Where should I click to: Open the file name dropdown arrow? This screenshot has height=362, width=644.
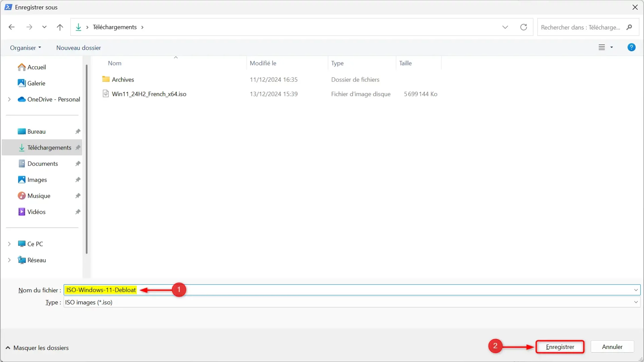(636, 290)
